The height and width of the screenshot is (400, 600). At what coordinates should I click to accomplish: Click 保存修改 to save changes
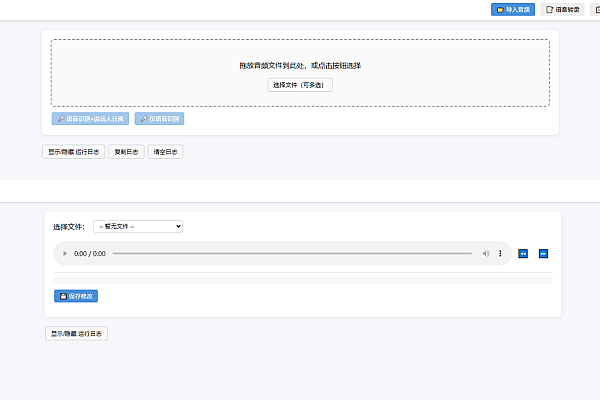pos(76,296)
